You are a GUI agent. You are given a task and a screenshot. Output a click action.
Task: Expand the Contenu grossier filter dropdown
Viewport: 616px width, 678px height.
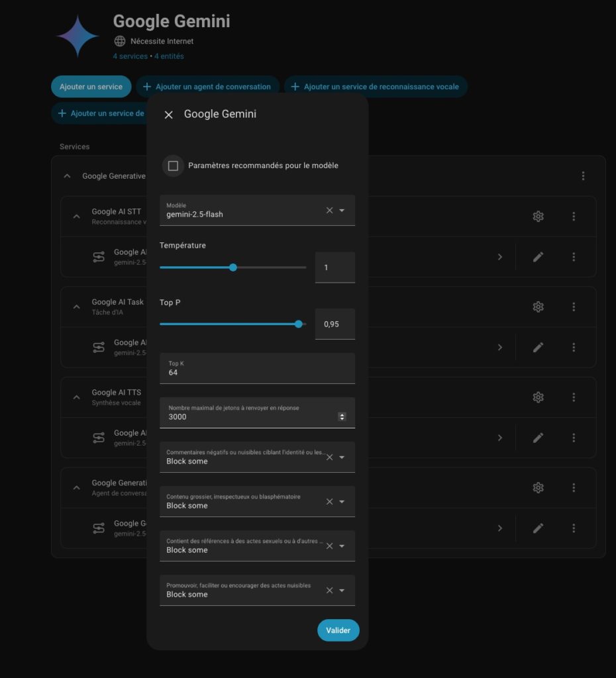[x=342, y=501]
